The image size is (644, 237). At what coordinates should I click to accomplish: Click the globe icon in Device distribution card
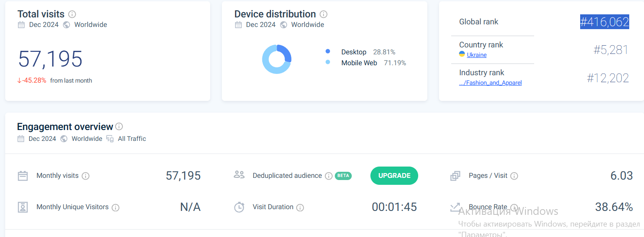click(284, 25)
